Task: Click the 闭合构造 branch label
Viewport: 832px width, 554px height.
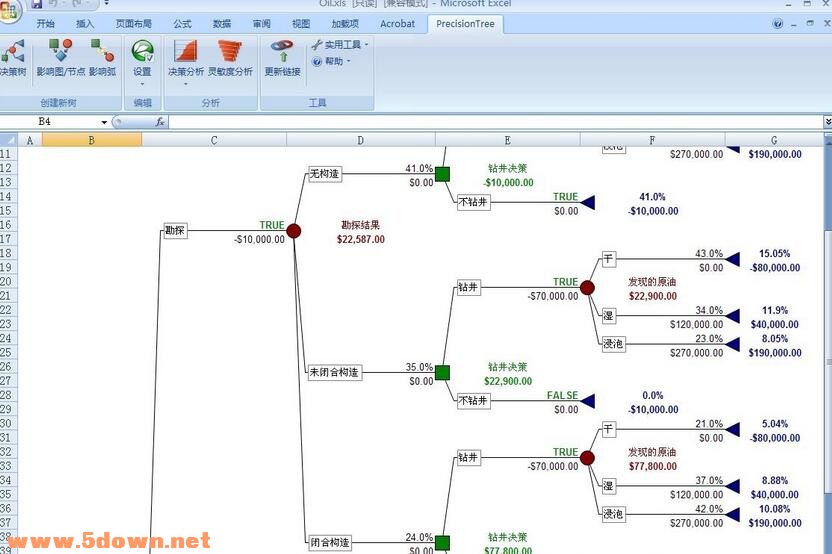Action: 330,543
